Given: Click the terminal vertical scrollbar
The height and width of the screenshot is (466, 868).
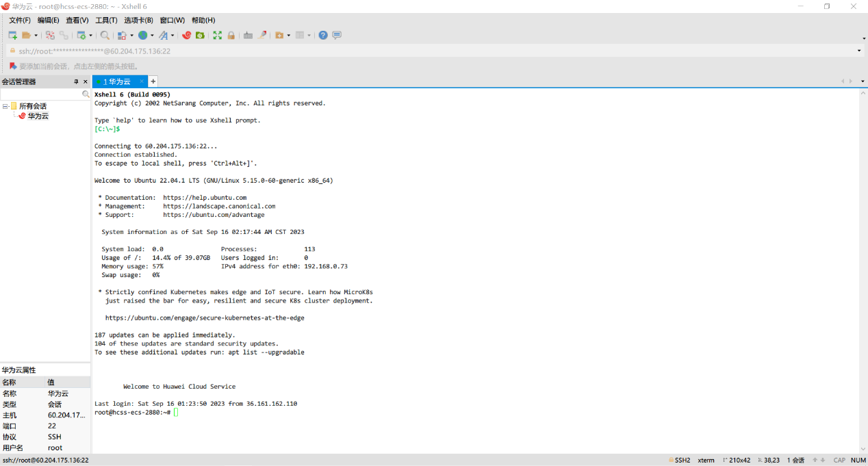Looking at the screenshot, I should pos(863,271).
